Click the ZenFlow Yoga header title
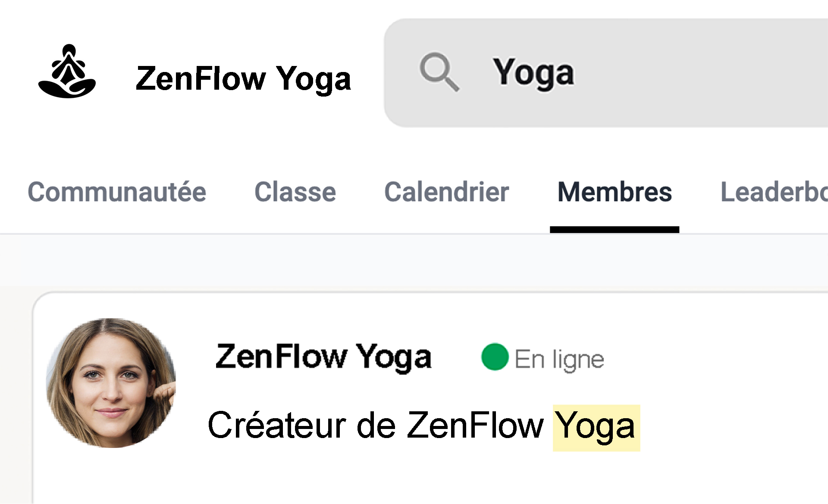 [x=243, y=79]
